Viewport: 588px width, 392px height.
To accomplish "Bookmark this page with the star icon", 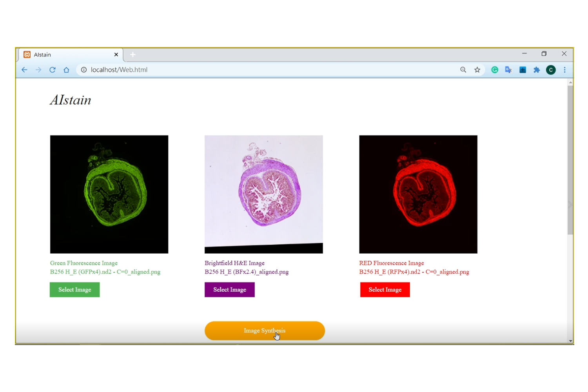I will point(477,70).
